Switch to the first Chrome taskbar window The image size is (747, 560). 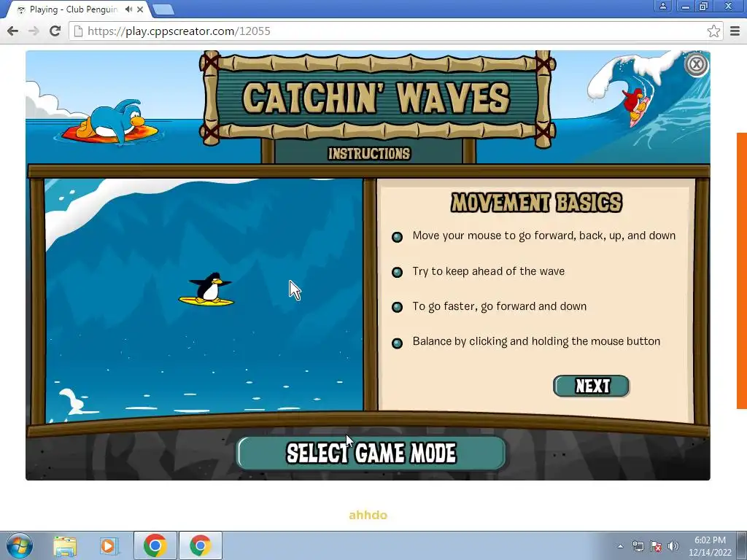click(155, 545)
